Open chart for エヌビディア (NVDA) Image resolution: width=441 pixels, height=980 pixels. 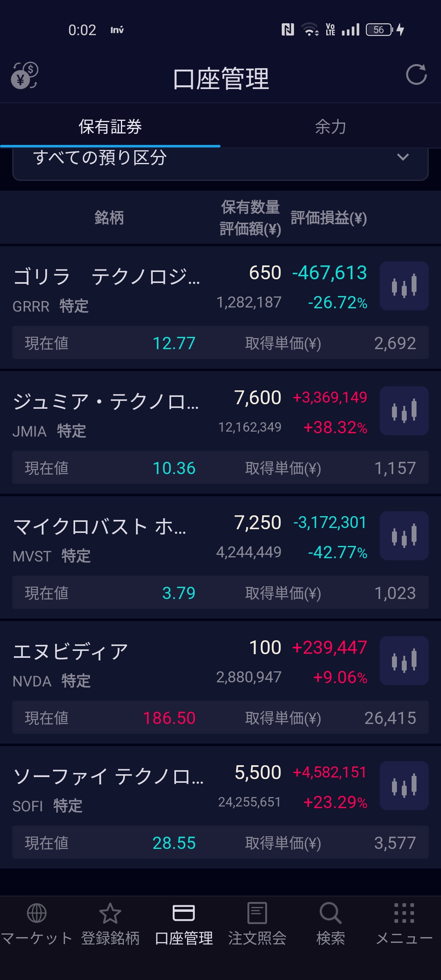point(404,661)
